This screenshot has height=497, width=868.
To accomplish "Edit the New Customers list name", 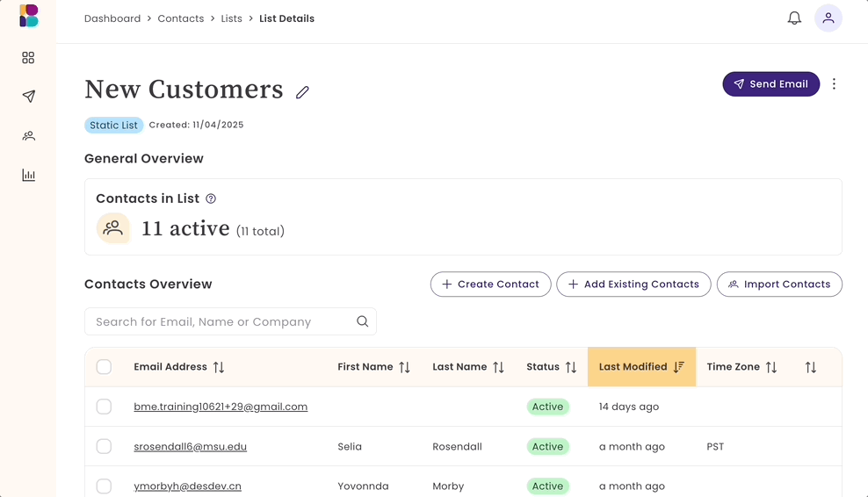I will [302, 92].
